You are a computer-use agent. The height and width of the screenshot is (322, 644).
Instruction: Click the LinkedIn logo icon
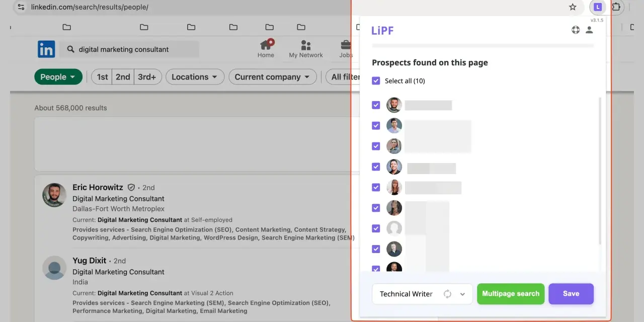(46, 49)
